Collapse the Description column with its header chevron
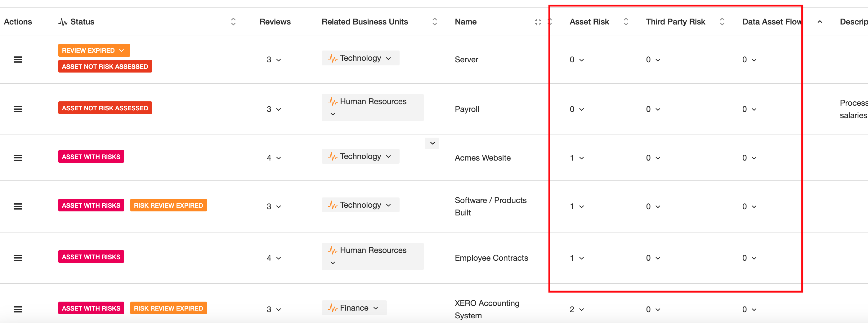868x323 pixels. coord(820,22)
